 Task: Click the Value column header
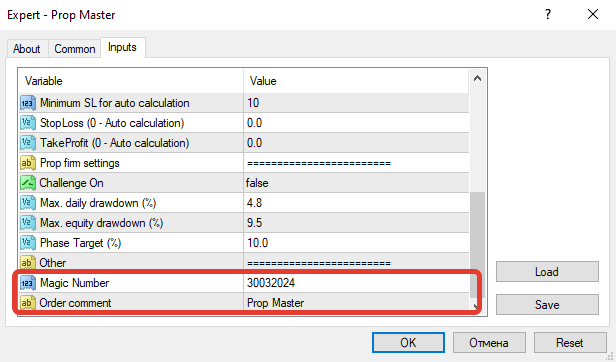[x=356, y=81]
